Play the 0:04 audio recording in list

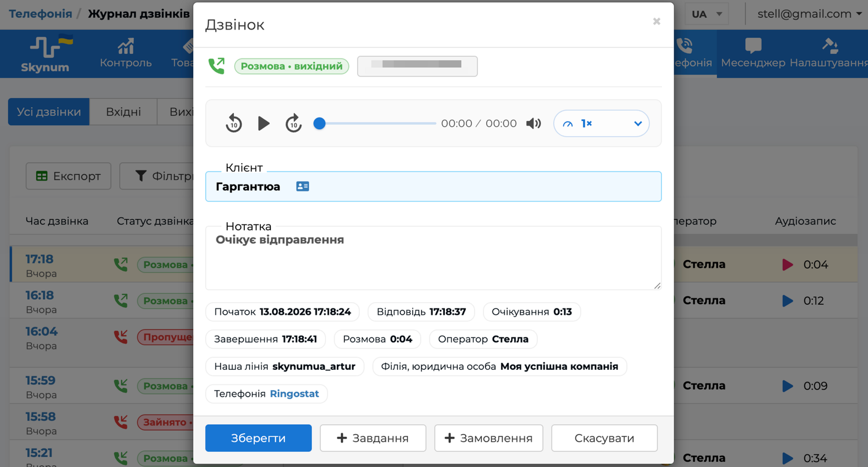[x=788, y=264]
